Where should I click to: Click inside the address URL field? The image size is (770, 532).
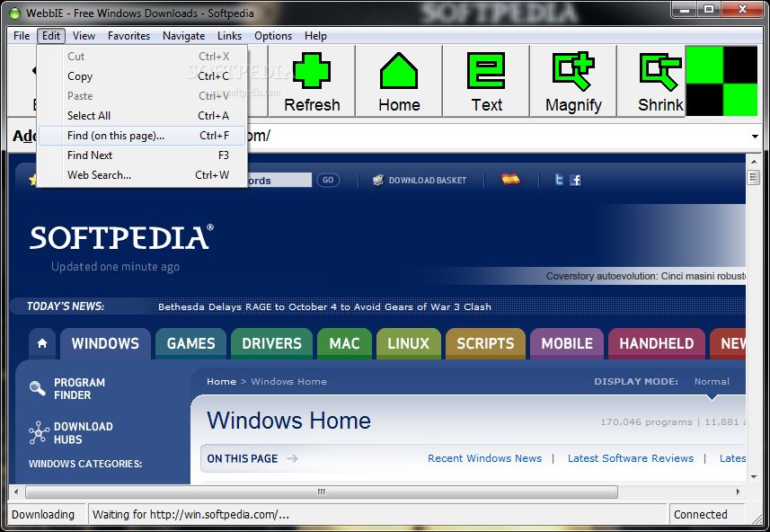tap(498, 136)
